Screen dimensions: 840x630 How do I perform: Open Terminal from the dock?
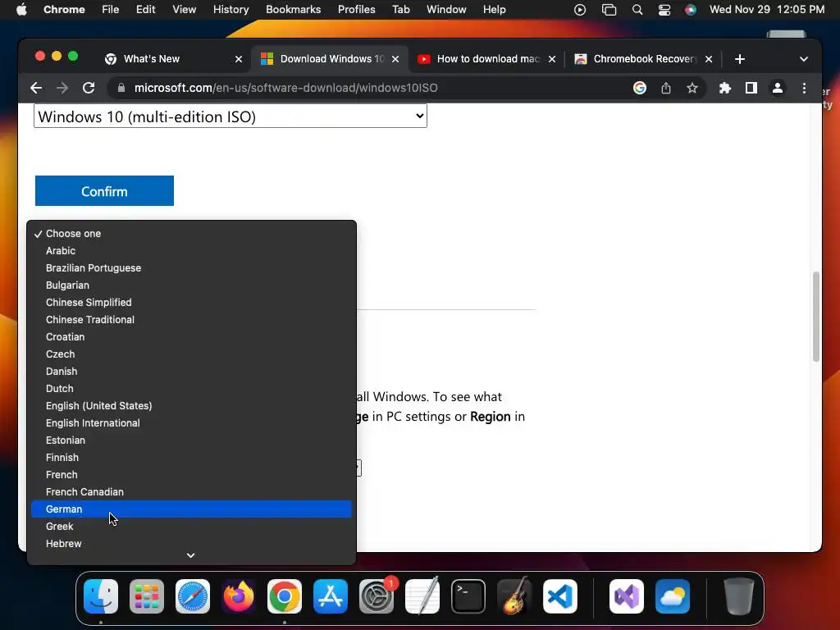(x=468, y=596)
